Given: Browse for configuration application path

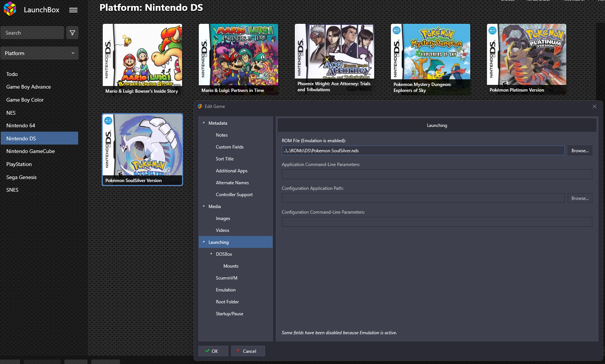Looking at the screenshot, I should 580,198.
